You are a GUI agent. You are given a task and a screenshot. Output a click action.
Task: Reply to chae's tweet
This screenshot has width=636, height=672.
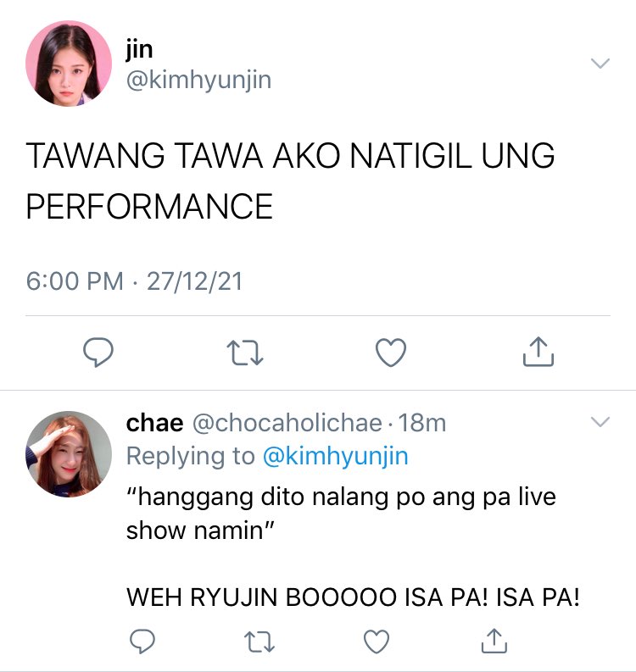coord(142,641)
